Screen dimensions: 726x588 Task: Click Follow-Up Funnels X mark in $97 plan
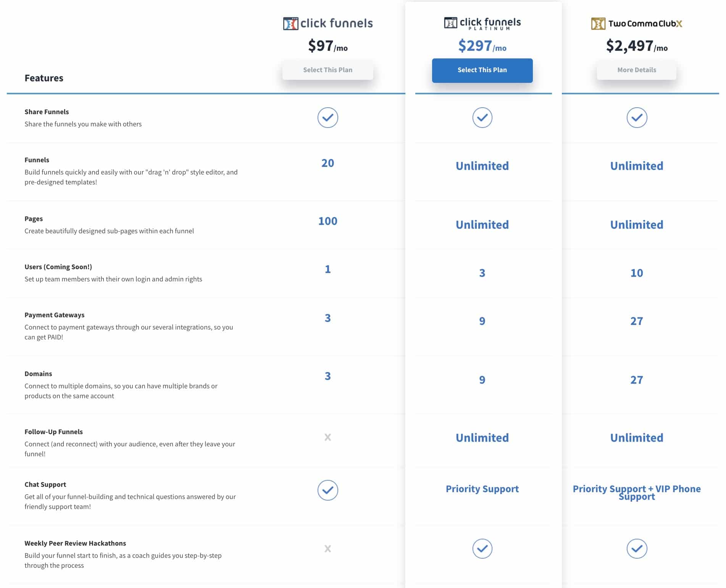tap(328, 437)
